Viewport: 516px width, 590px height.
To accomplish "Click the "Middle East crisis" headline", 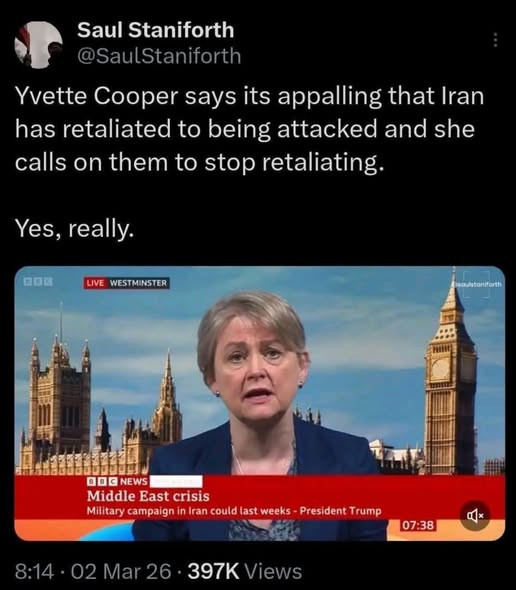I will pos(148,496).
